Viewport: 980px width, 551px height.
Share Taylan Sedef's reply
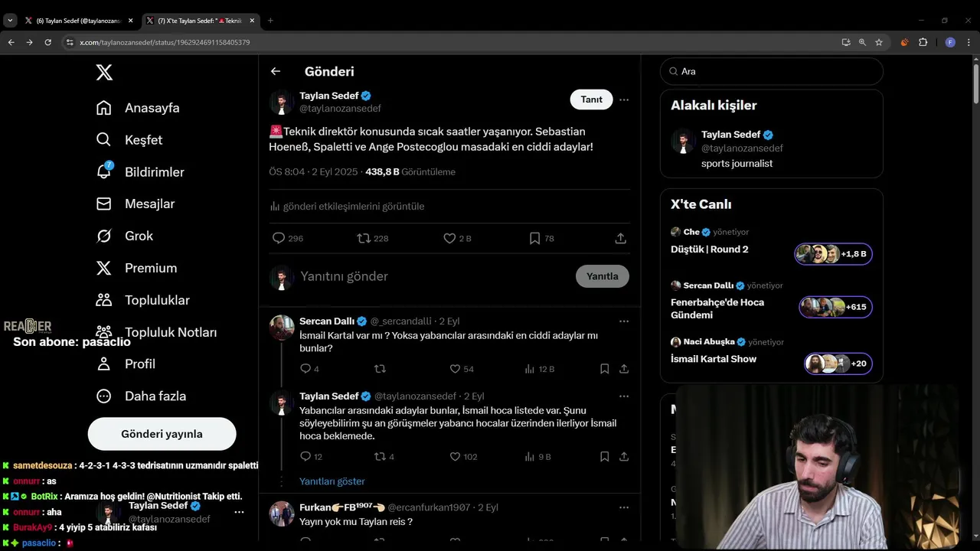[x=624, y=457]
